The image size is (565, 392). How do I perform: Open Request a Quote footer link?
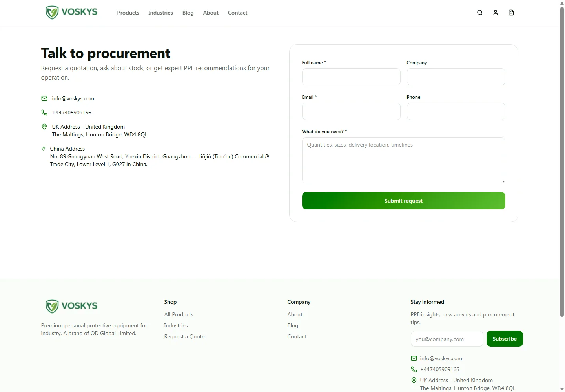tap(184, 336)
